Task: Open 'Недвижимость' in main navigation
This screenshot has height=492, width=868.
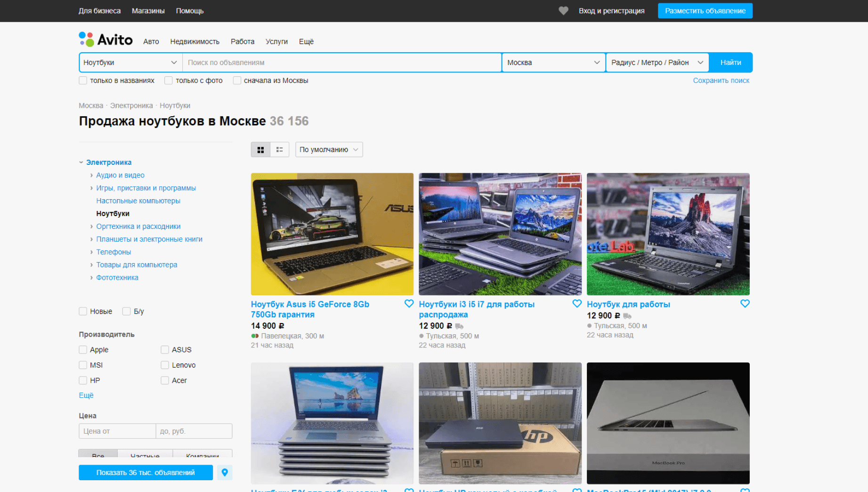Action: click(195, 41)
